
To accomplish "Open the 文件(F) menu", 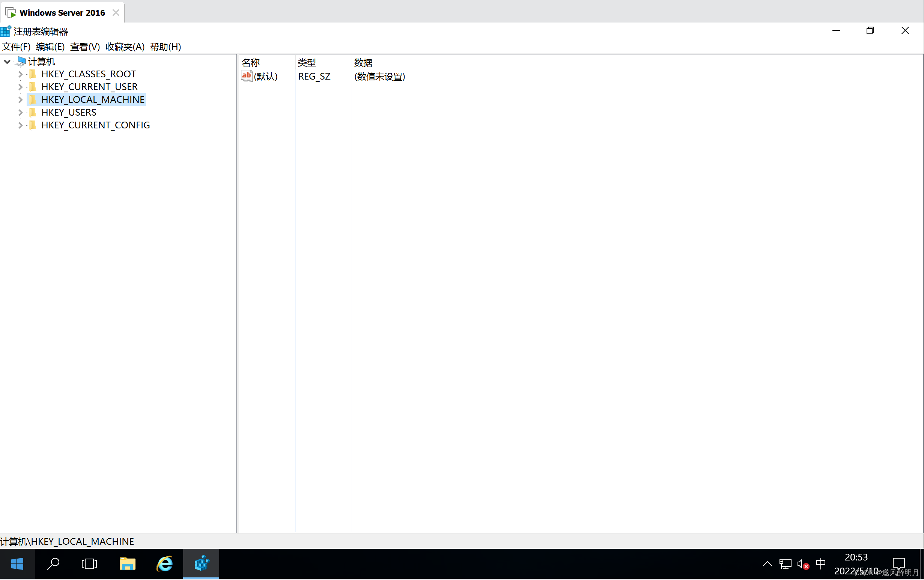I will [x=16, y=47].
